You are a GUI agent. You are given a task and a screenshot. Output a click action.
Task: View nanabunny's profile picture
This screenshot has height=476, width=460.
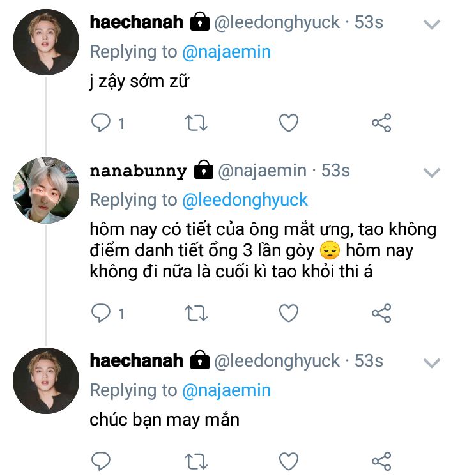[x=45, y=190]
